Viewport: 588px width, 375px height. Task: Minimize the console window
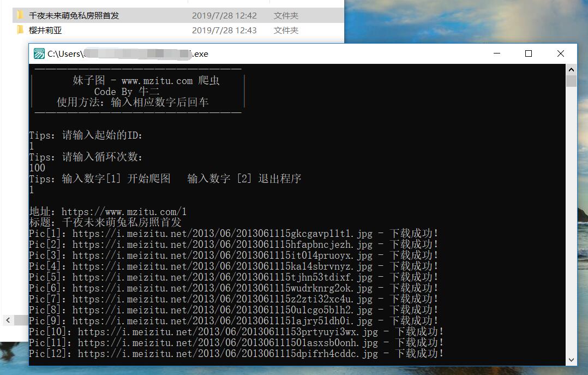point(497,53)
